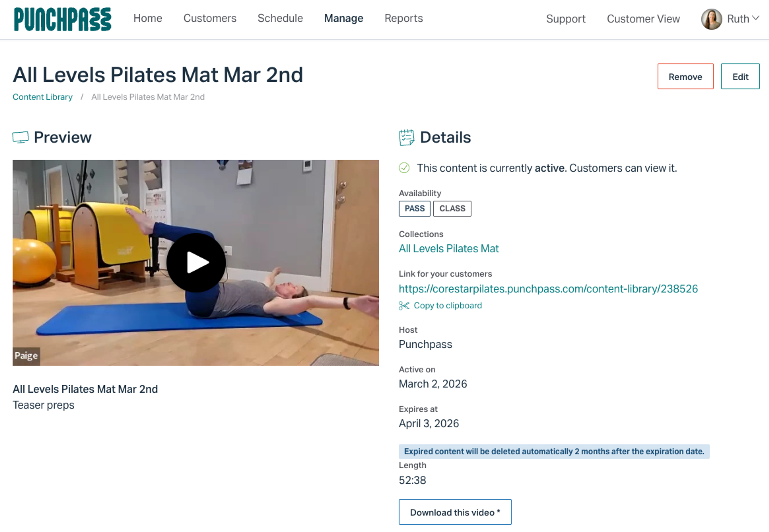Click the Remove button

[685, 76]
